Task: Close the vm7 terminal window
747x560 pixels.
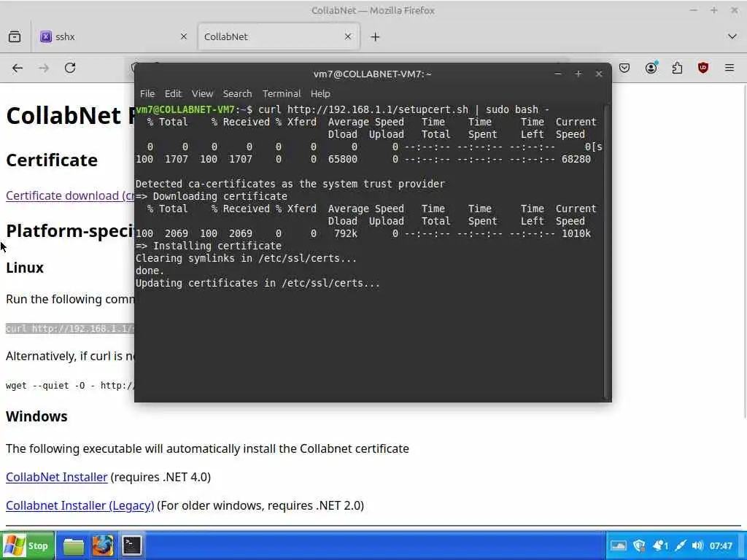Action: (599, 74)
